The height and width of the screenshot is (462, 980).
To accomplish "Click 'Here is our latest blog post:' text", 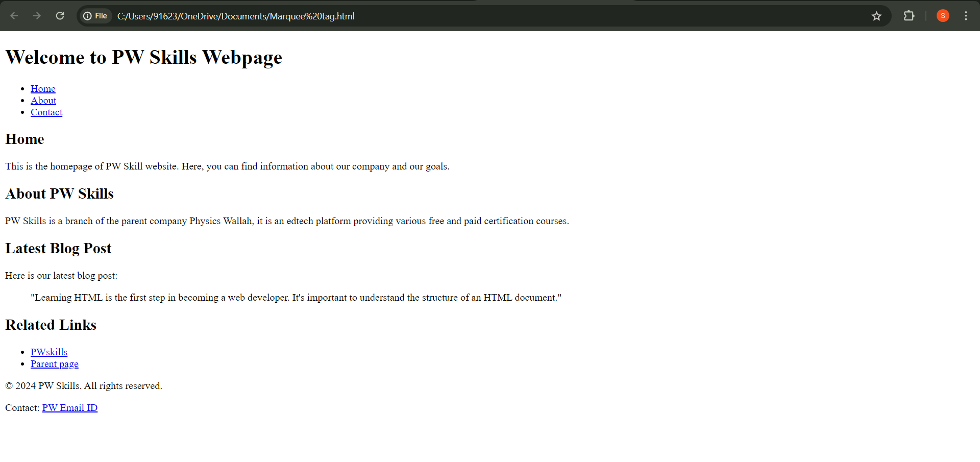I will (61, 276).
